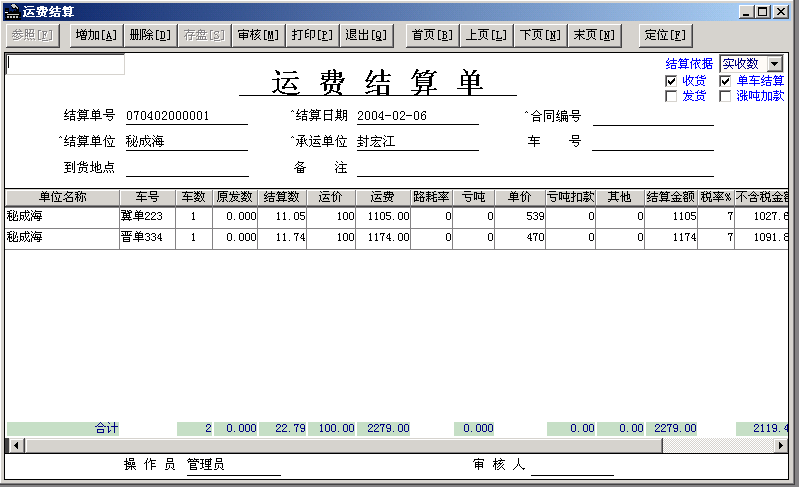
Task: Open the 定位[F] locate button
Action: [665, 35]
